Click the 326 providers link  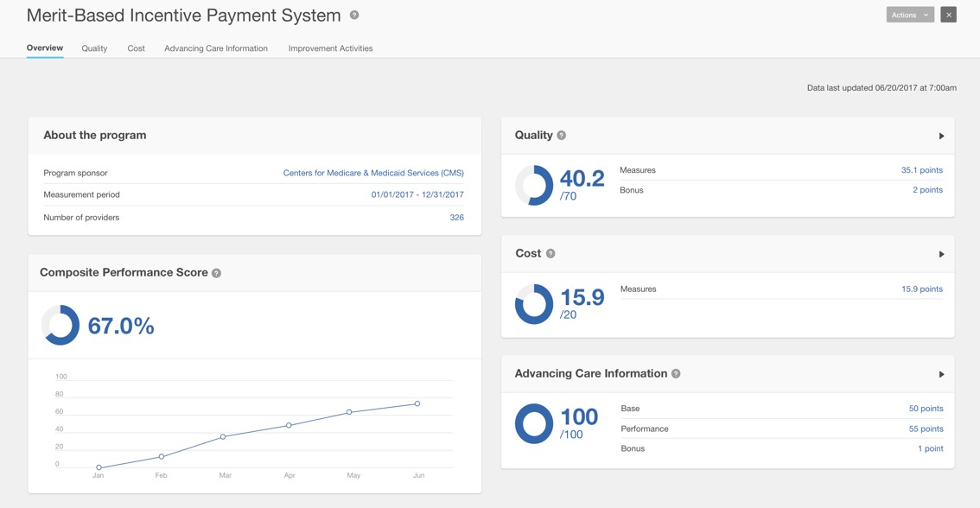pos(456,218)
